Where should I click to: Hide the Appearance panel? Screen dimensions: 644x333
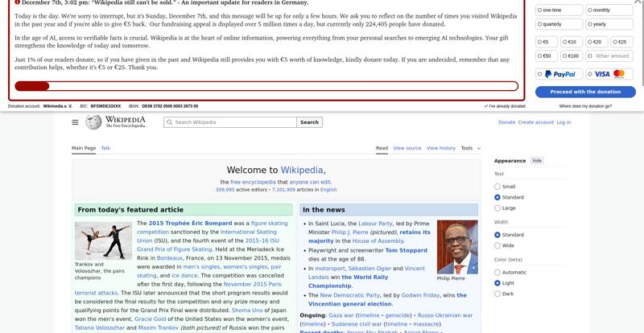[537, 161]
